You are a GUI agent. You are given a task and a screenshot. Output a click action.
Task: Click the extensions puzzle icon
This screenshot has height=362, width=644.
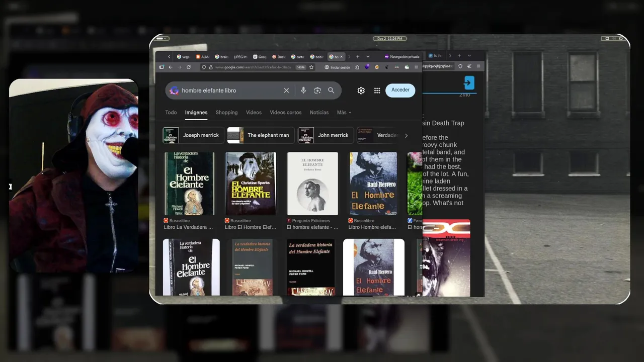tap(357, 67)
